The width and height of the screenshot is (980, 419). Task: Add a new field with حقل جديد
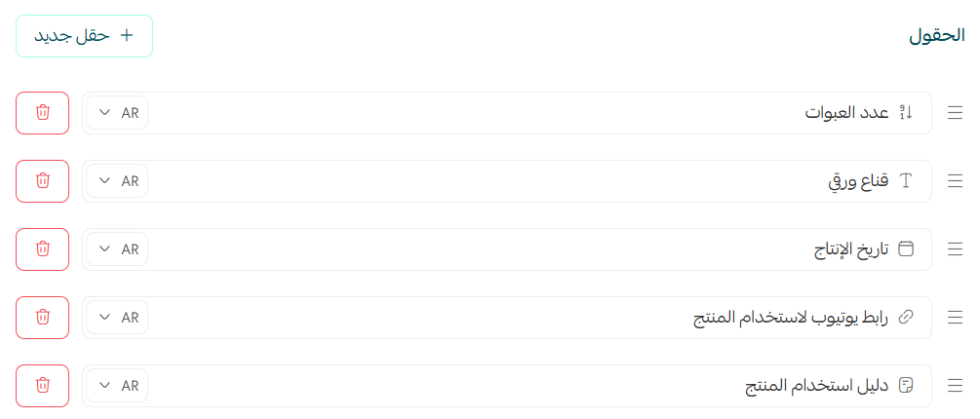84,36
